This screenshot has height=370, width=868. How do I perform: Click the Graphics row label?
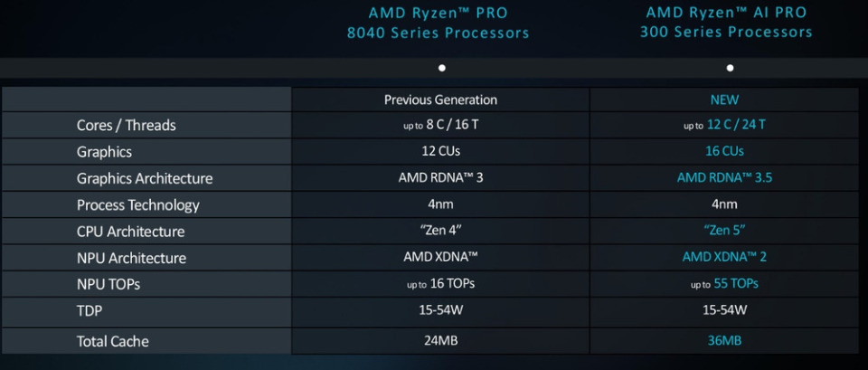[104, 151]
